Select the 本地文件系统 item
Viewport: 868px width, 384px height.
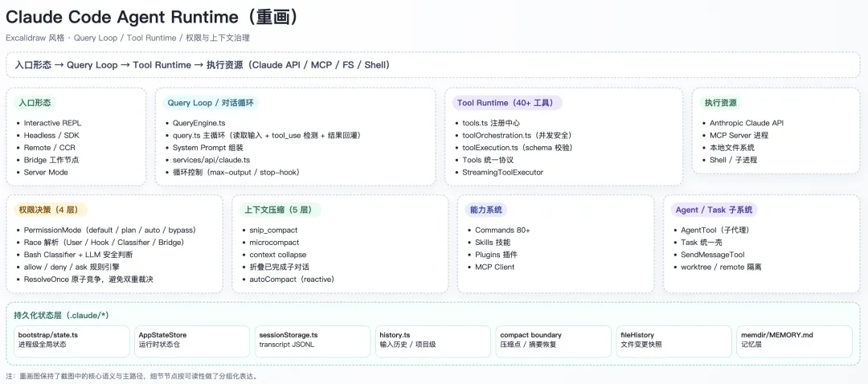[x=732, y=148]
